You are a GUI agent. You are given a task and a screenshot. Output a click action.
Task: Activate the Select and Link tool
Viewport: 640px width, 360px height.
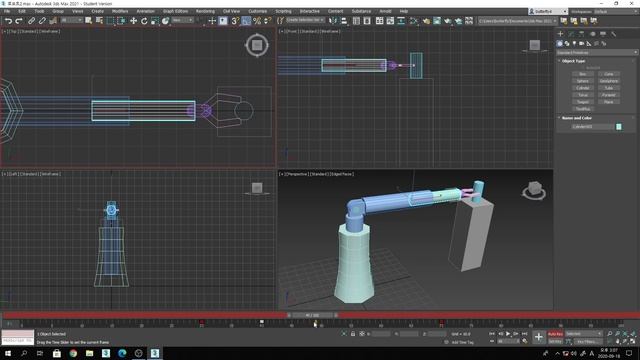[31, 20]
